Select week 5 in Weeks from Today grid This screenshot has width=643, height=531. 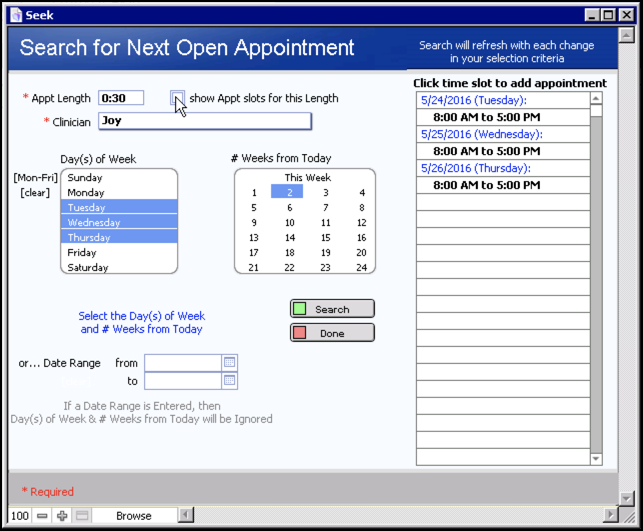click(x=254, y=208)
